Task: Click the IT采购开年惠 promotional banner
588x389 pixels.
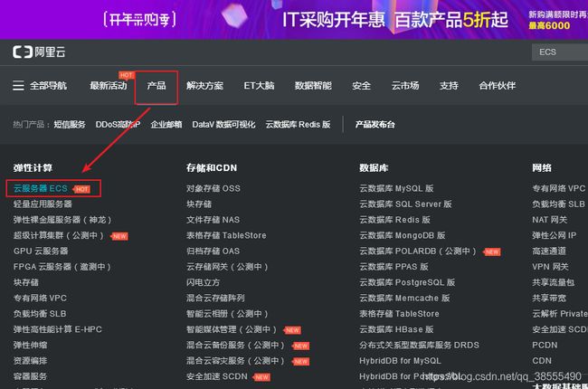Action: (x=294, y=20)
